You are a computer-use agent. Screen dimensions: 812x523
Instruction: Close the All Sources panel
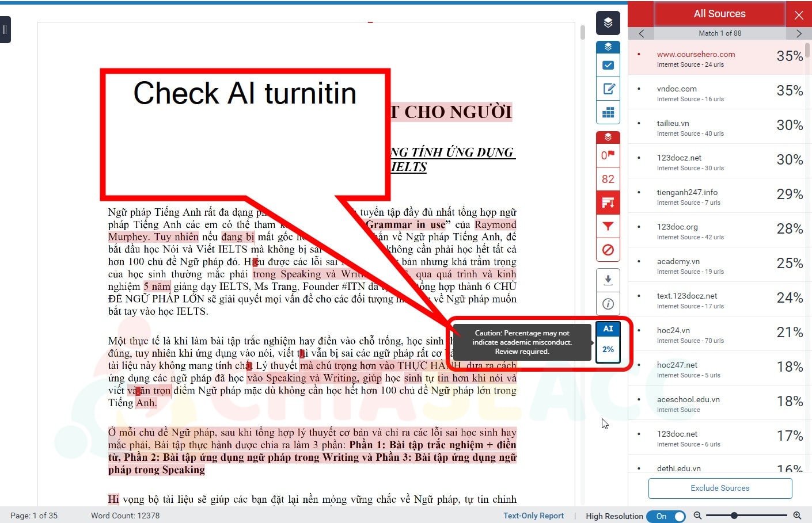point(799,14)
